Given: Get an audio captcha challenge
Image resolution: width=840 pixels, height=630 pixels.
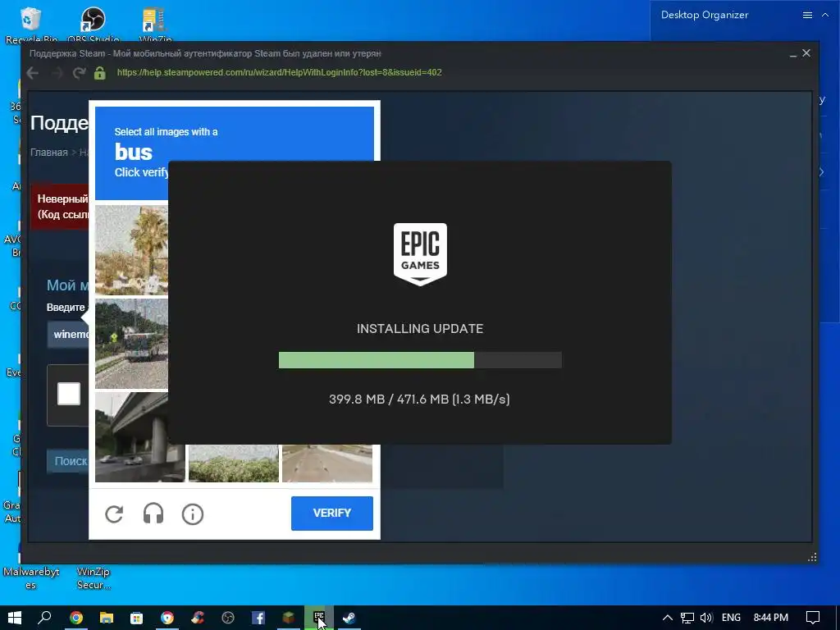Looking at the screenshot, I should [x=153, y=514].
